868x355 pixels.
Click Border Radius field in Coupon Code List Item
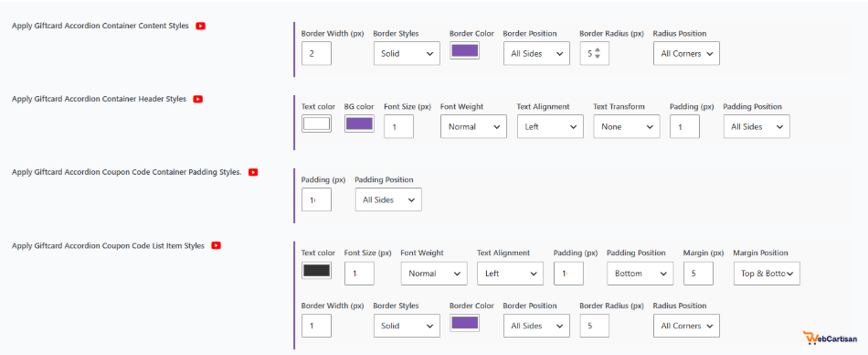(595, 326)
